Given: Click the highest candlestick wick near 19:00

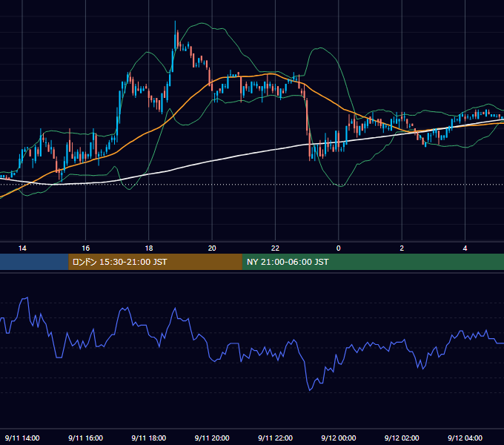Looking at the screenshot, I should (x=175, y=27).
